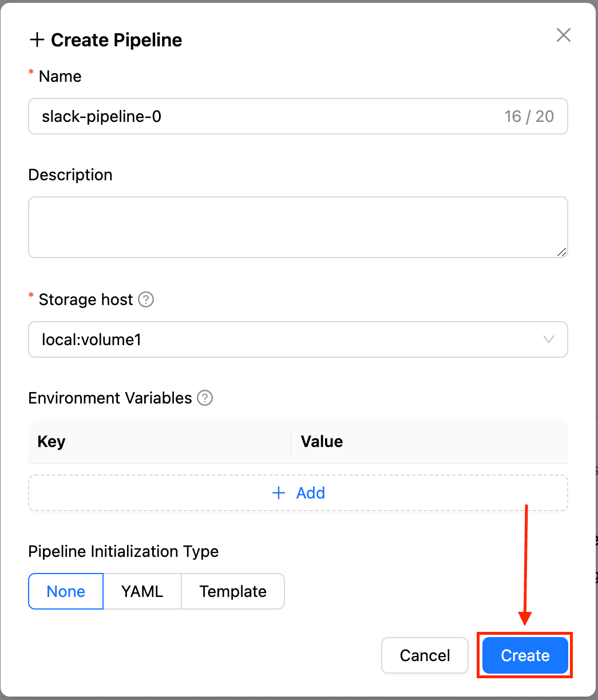Click the Create button
The height and width of the screenshot is (700, 598).
[x=525, y=655]
